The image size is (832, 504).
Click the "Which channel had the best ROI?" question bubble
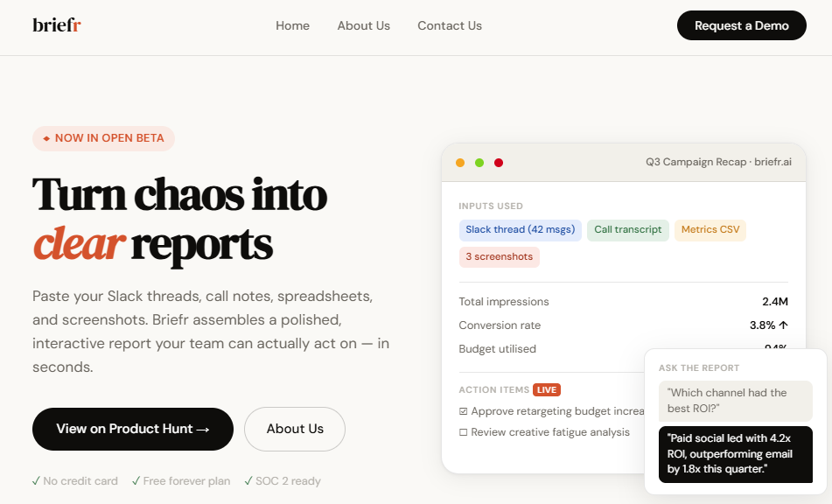click(x=736, y=401)
